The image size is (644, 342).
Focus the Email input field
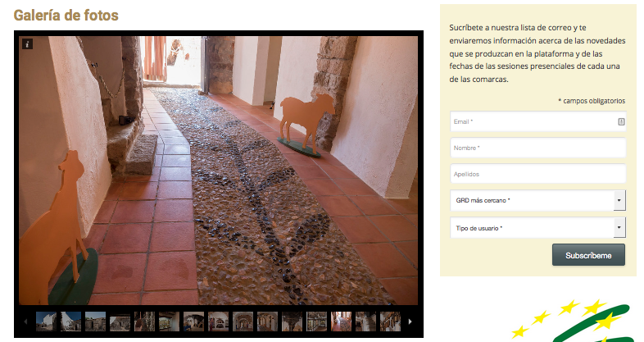pyautogui.click(x=537, y=121)
